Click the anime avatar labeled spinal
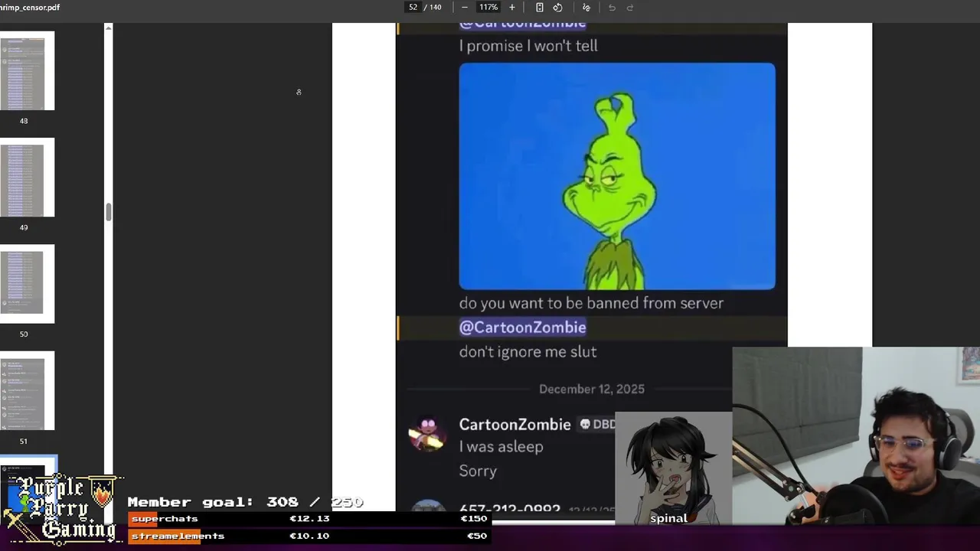 point(673,468)
